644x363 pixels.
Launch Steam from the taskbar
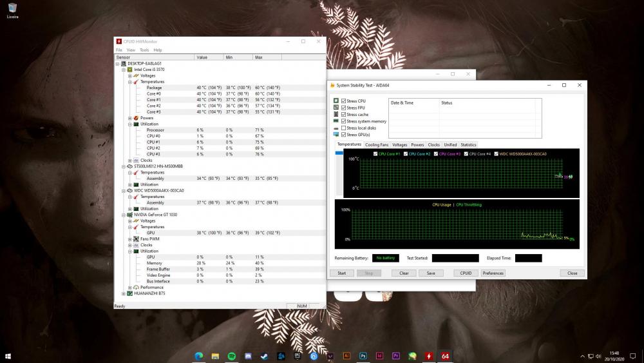pos(265,356)
